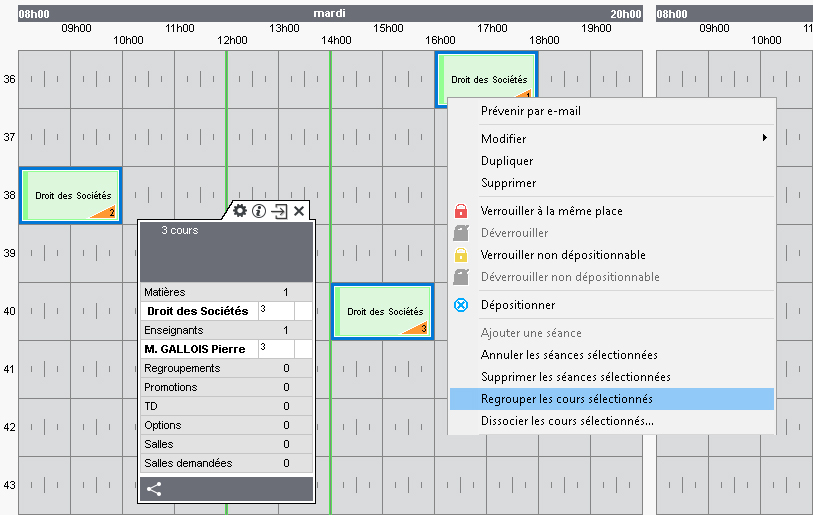Click the Promotions row in the summary panel
813x516 pixels.
pos(227,387)
